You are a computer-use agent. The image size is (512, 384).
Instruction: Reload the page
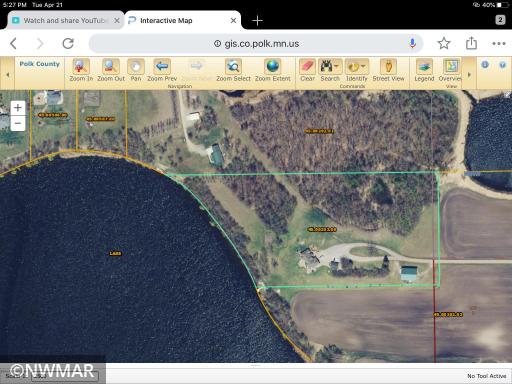[68, 43]
